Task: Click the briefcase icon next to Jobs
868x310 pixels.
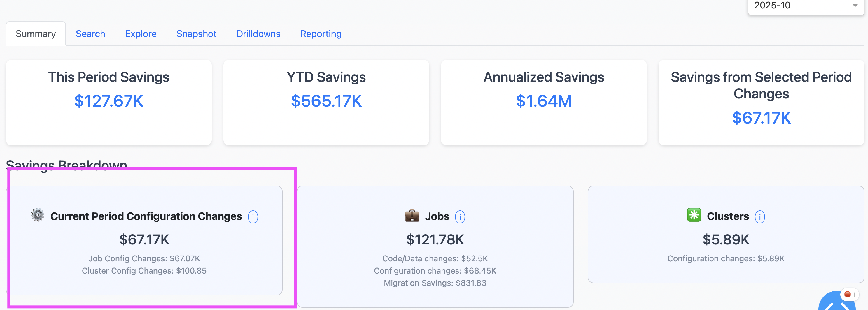Action: pyautogui.click(x=412, y=215)
